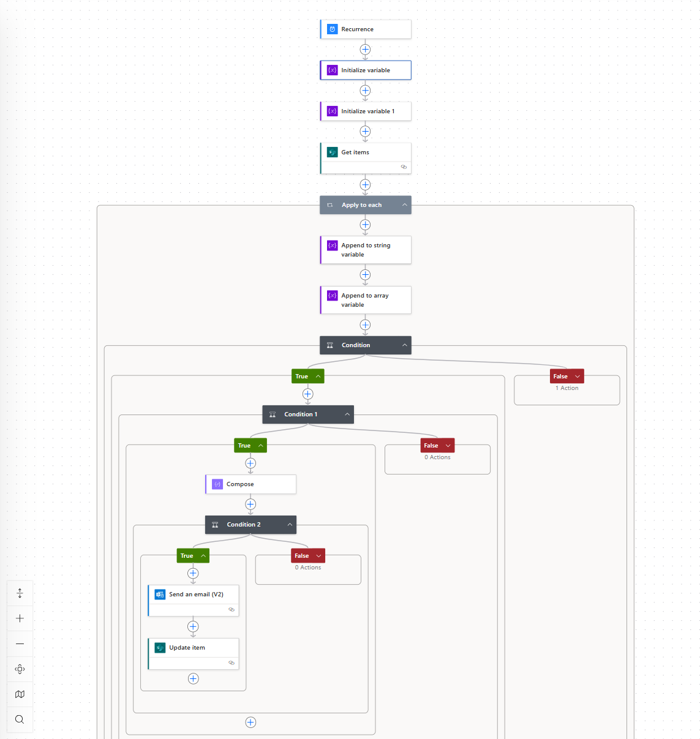Toggle the minimap control
700x739 pixels.
(x=20, y=694)
